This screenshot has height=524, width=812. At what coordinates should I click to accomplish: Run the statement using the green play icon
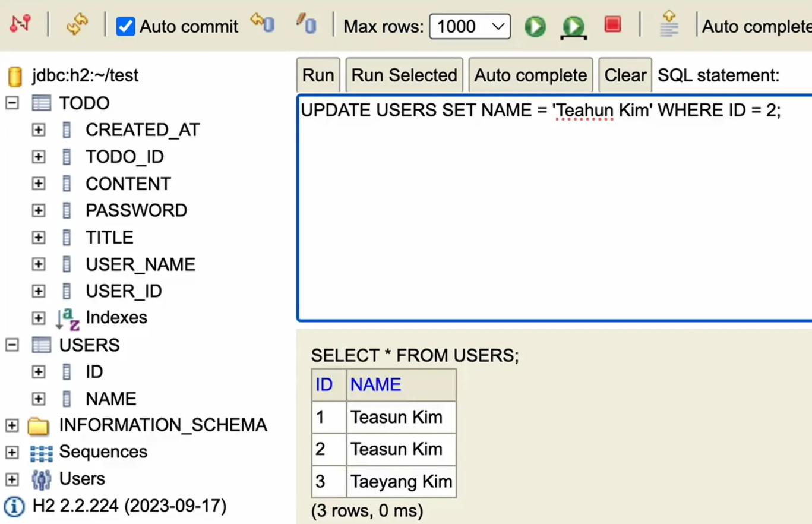(x=534, y=26)
